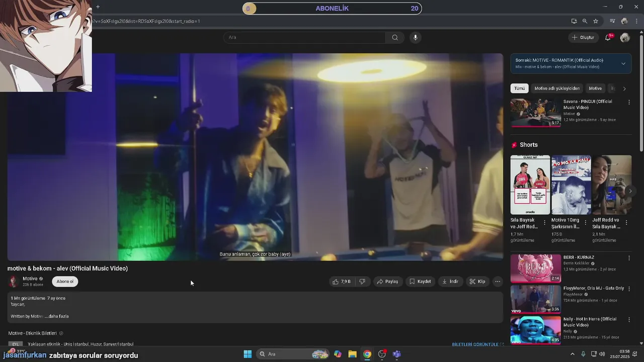Open Motive channel avatar
This screenshot has height=362, width=644.
point(14,282)
